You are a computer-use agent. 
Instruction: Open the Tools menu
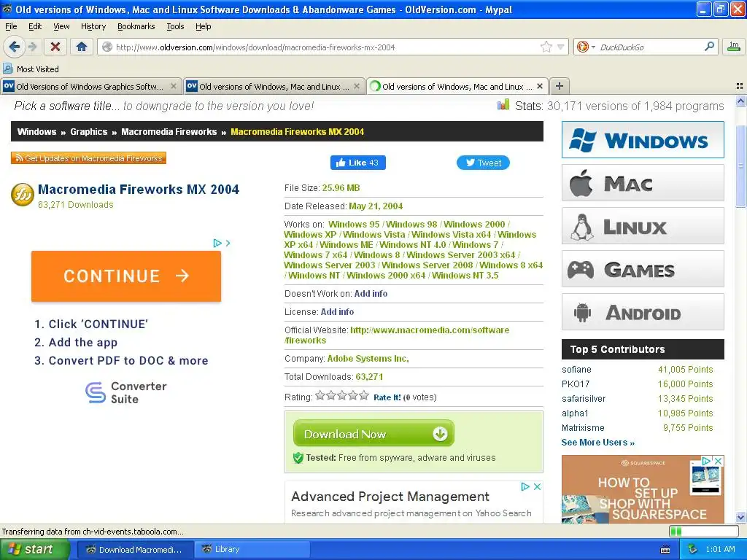tap(175, 26)
